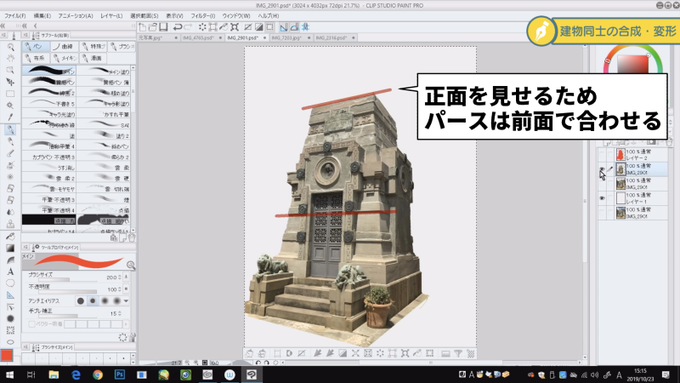
Task: Click the delete sub tool trash icon
Action: tap(132, 238)
